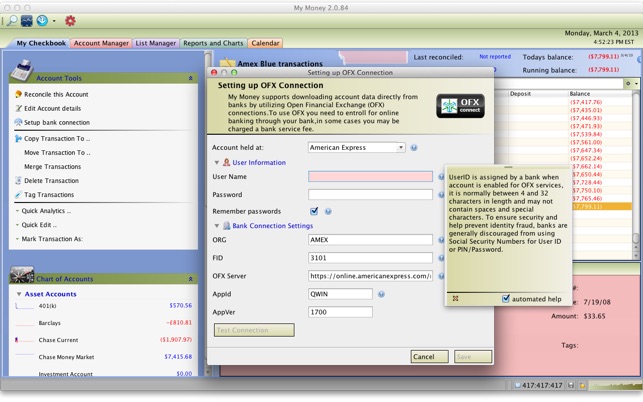Collapse Bank Connection Settings section

pyautogui.click(x=217, y=226)
